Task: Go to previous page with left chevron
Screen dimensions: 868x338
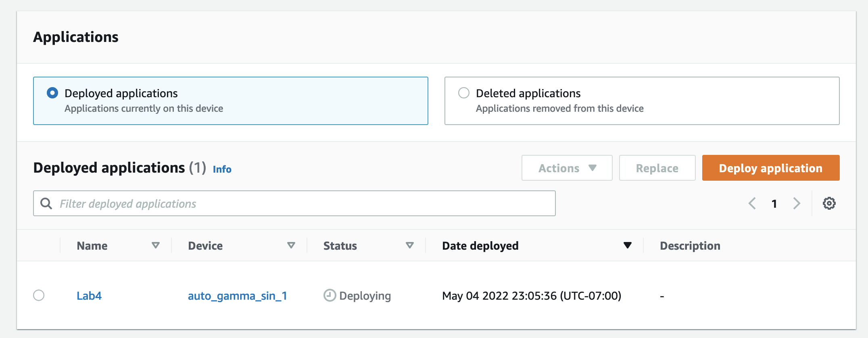Action: click(752, 203)
